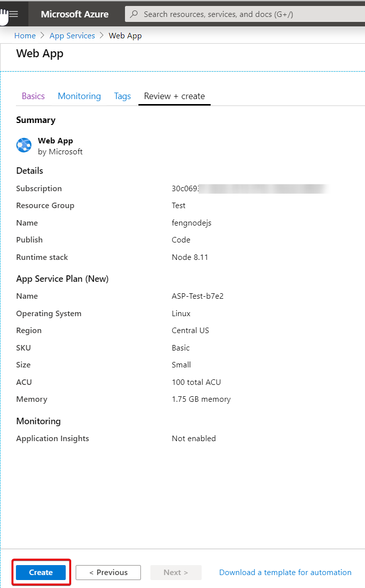Image resolution: width=365 pixels, height=588 pixels.
Task: Click the Subscription label
Action: 39,189
